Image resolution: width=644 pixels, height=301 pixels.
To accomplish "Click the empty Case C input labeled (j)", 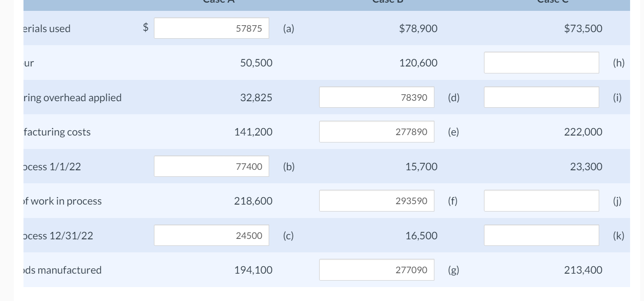I will (x=541, y=200).
